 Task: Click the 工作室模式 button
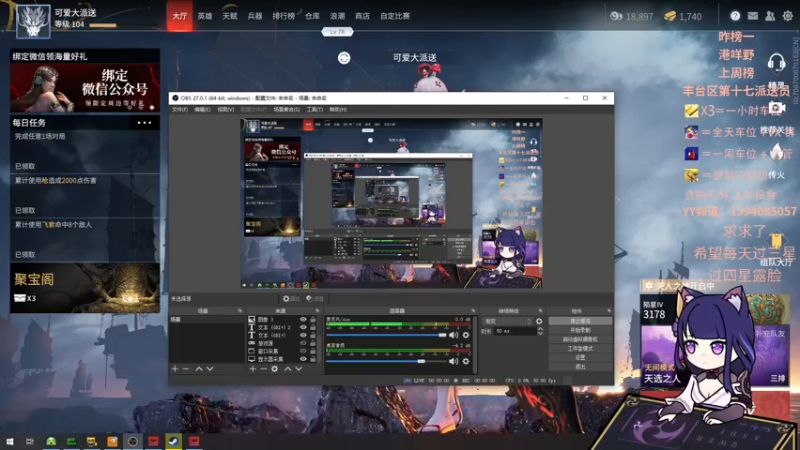coord(580,348)
